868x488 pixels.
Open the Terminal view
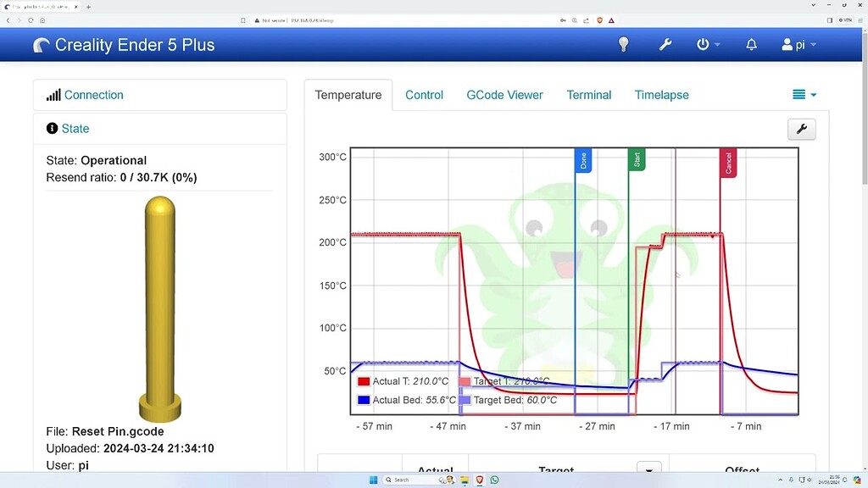(588, 94)
